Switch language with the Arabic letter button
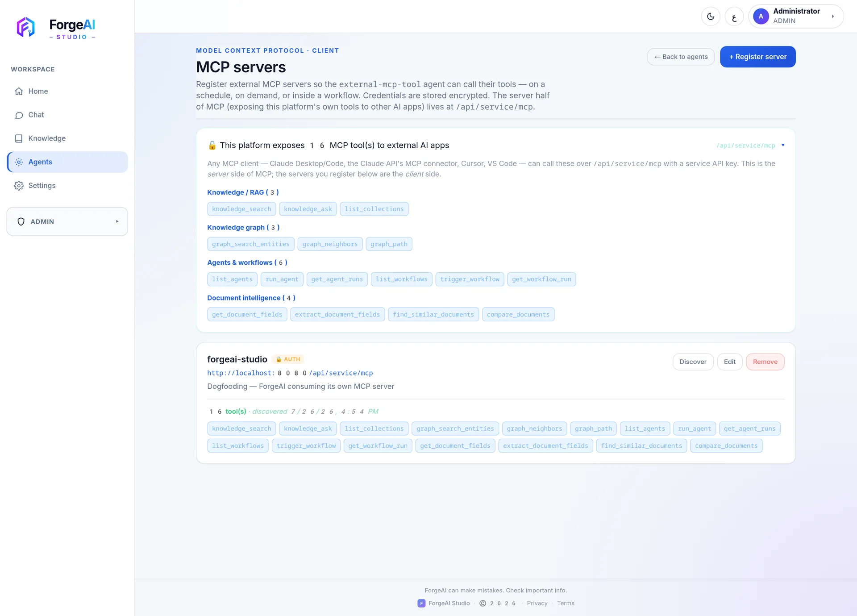The image size is (857, 616). 734,17
